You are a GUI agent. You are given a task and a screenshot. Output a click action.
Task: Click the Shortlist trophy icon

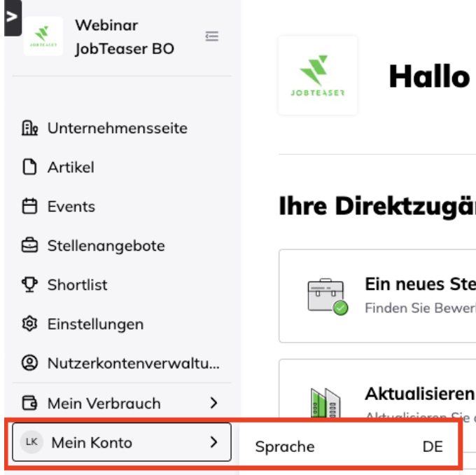[x=29, y=285]
